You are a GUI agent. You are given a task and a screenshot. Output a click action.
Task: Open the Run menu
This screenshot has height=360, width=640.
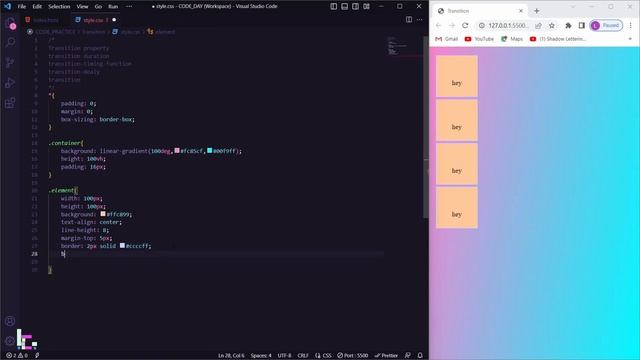[113, 7]
